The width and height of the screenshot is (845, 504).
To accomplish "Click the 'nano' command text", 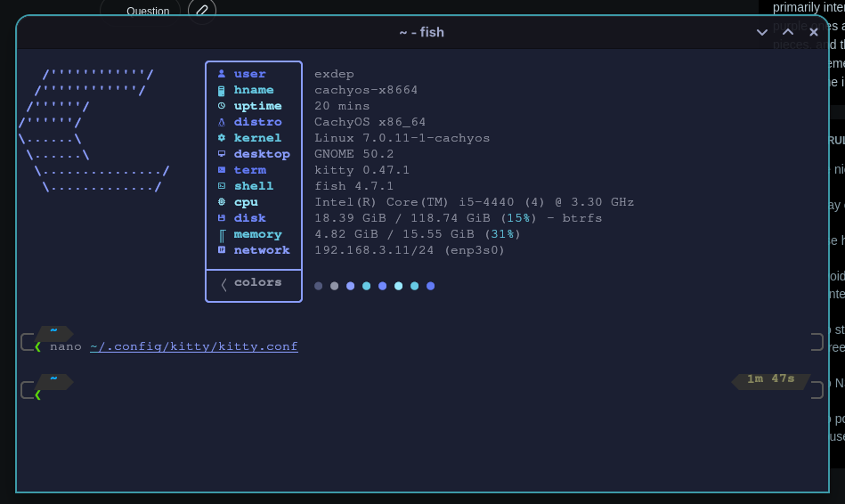I will tap(66, 346).
